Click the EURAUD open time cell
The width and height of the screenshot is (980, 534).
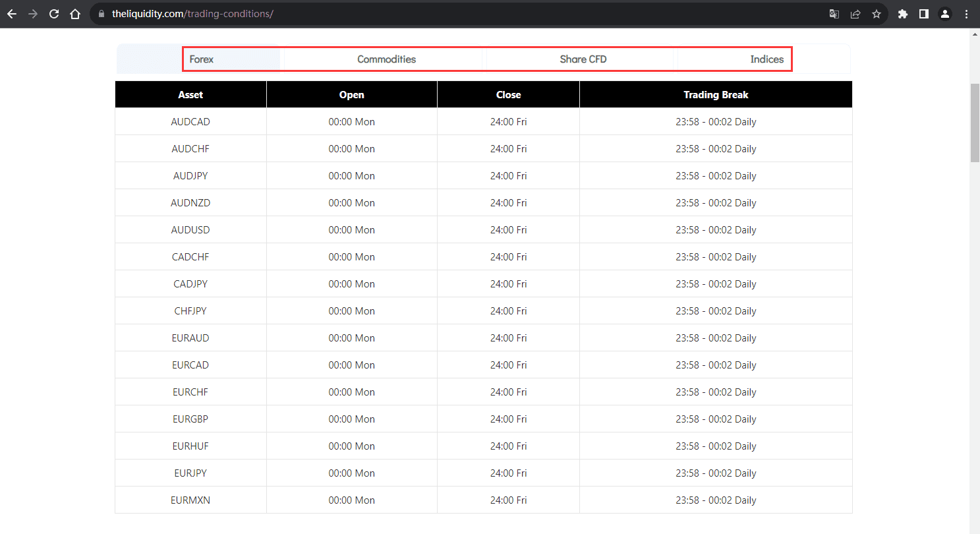click(352, 338)
